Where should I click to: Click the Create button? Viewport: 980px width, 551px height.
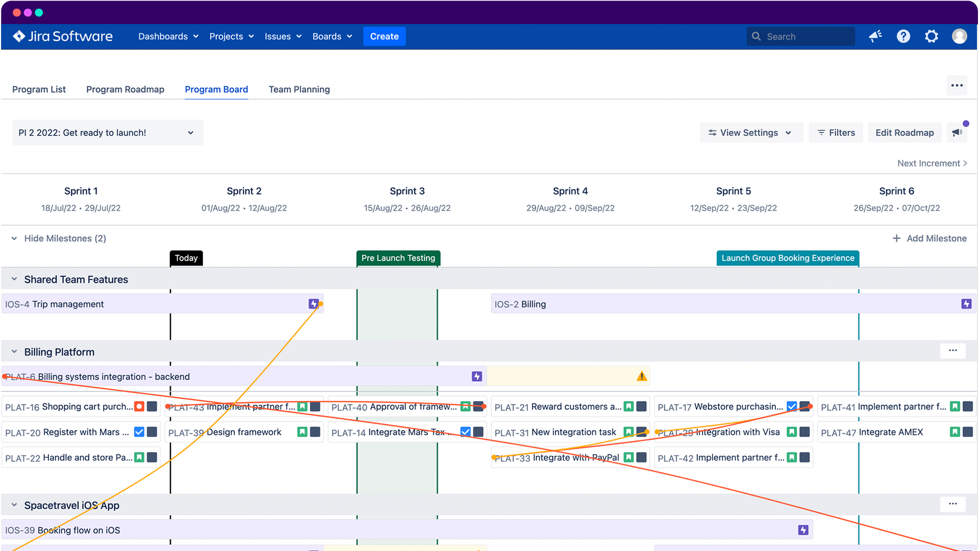tap(384, 36)
